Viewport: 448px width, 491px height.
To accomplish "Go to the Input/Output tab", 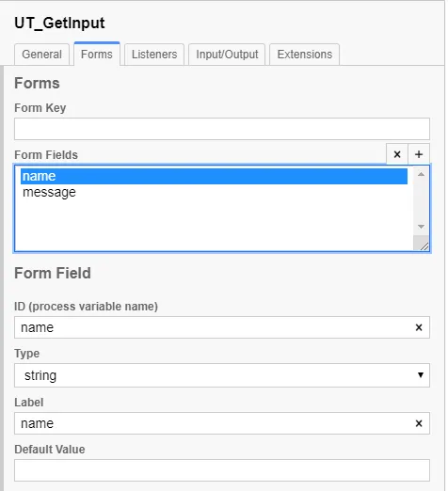I will coord(227,55).
